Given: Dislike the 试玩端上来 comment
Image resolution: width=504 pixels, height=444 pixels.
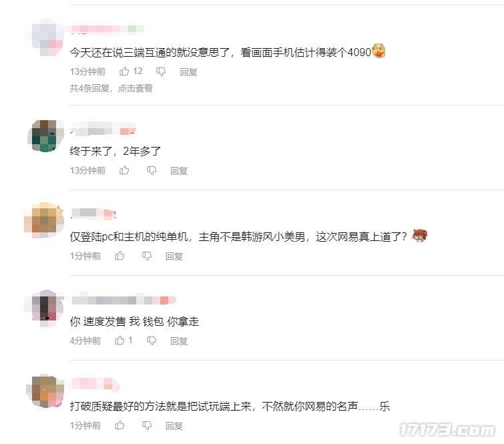Looking at the screenshot, I should 147,425.
